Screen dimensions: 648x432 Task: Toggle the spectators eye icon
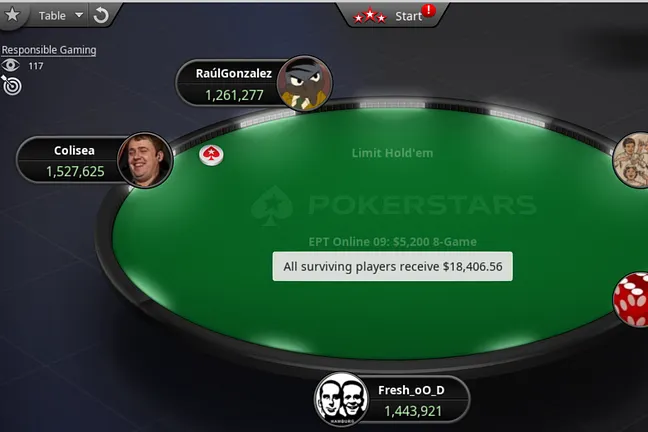[x=11, y=65]
